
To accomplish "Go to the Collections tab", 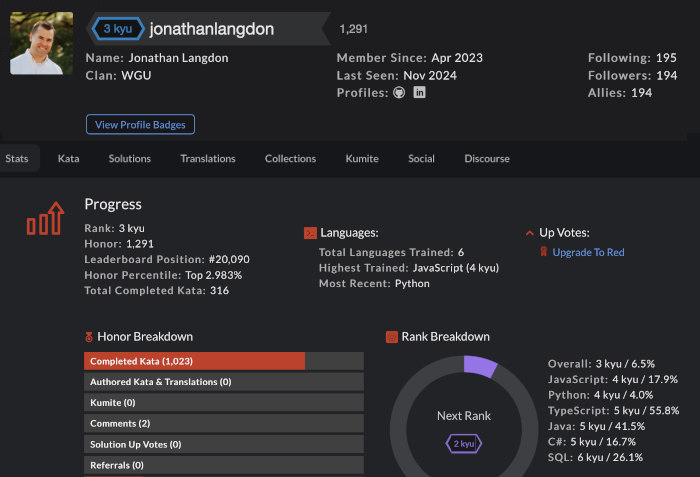I will 290,159.
